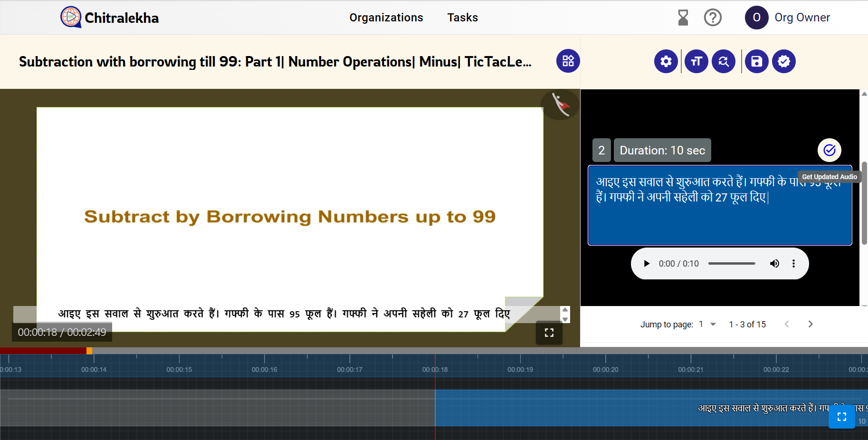Switch to the Tasks section
Viewport: 868px width, 440px height.
pos(463,17)
